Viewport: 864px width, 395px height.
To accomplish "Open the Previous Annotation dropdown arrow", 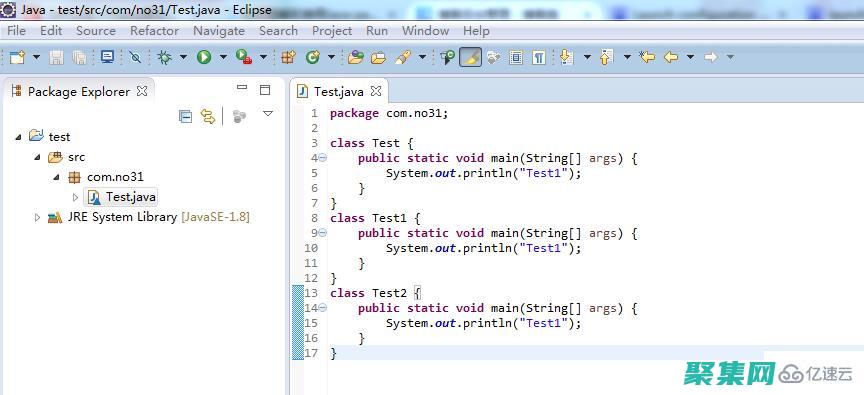I will coord(627,57).
